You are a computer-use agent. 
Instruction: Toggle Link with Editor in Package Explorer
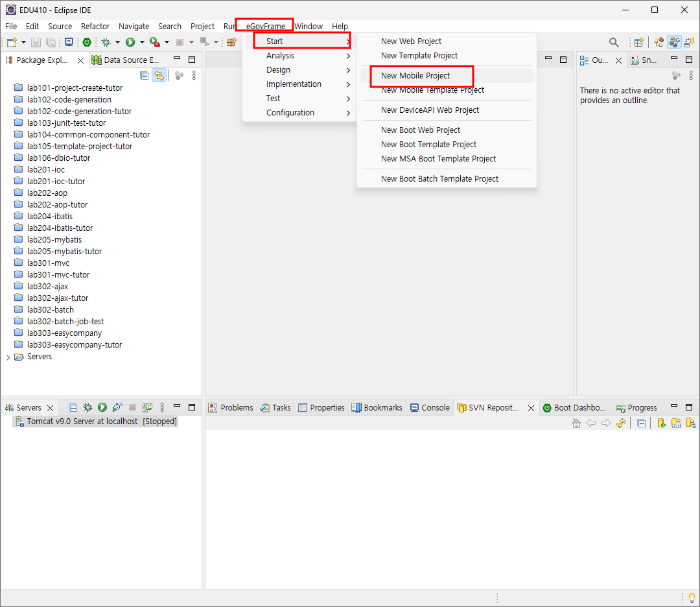coord(159,75)
